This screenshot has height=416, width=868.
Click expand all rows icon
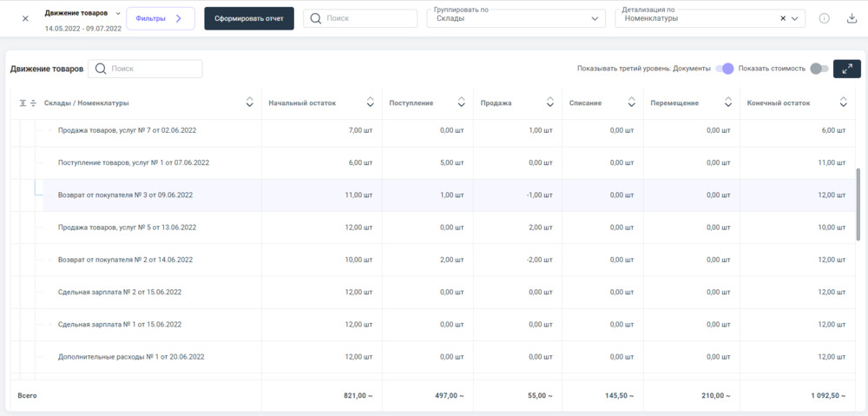pos(23,103)
